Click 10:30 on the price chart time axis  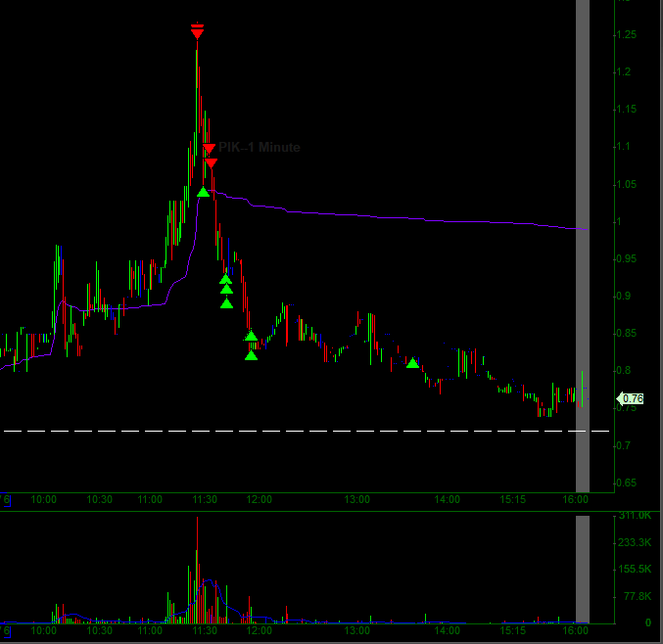coord(99,499)
